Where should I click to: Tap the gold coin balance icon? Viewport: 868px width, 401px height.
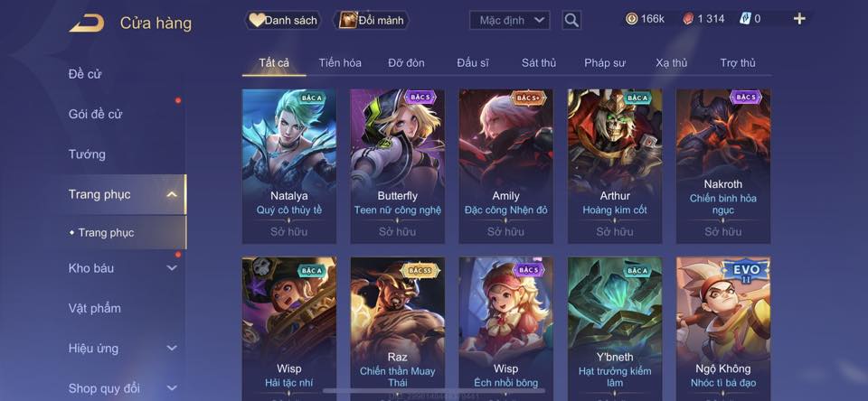tap(631, 19)
